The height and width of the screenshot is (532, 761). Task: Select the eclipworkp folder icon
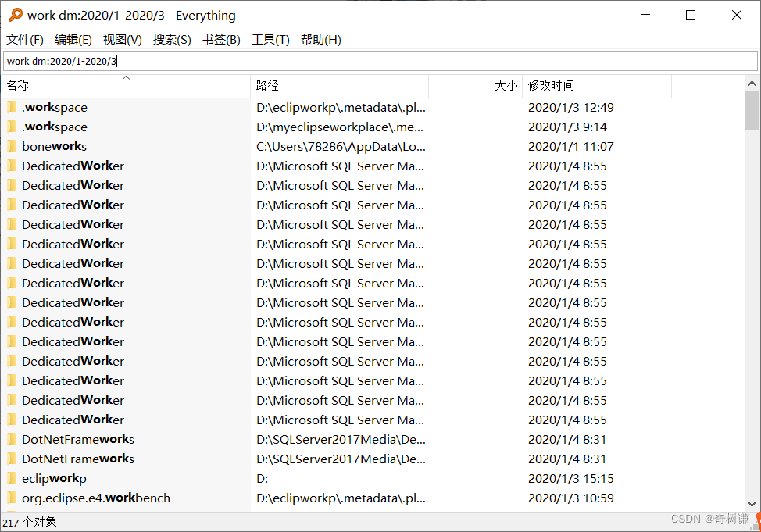[13, 479]
